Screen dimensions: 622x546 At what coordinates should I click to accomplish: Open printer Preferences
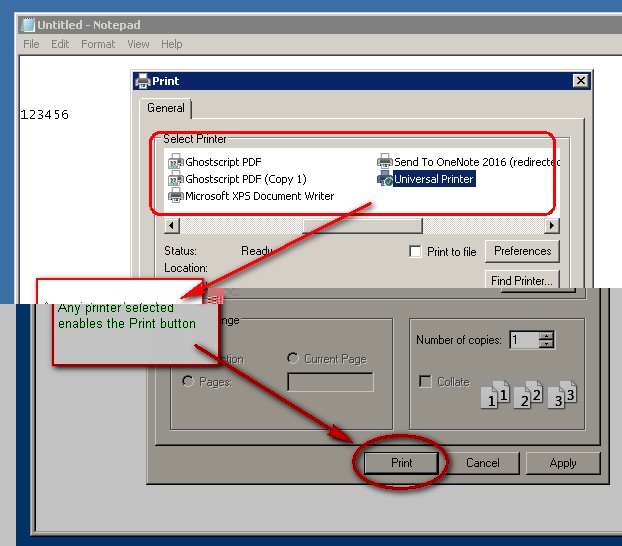[x=522, y=251]
